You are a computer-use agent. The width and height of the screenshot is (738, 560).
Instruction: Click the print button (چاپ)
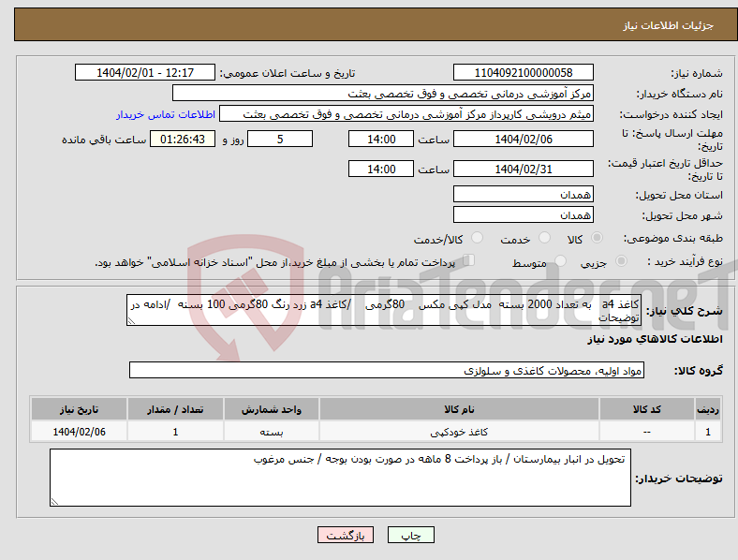pyautogui.click(x=411, y=535)
